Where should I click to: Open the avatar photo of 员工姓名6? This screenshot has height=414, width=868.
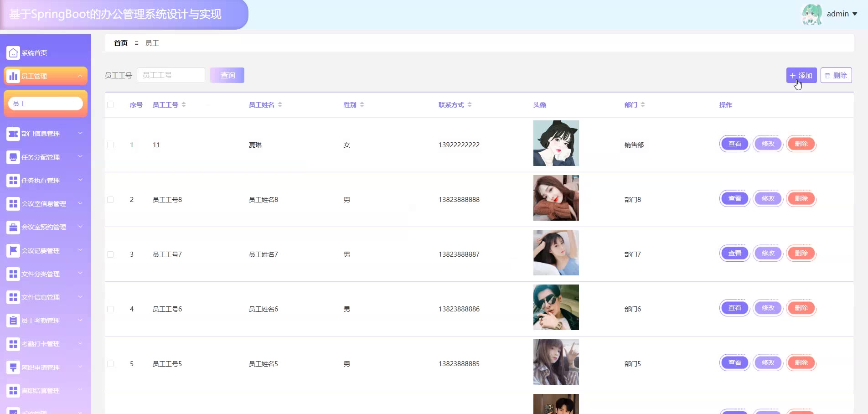click(556, 307)
